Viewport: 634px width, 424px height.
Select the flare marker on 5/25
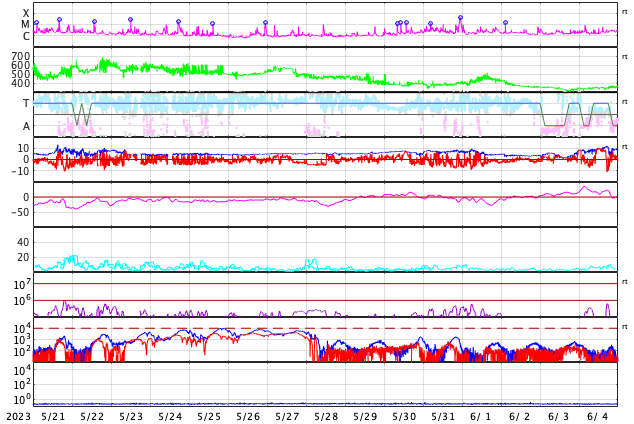pyautogui.click(x=213, y=23)
